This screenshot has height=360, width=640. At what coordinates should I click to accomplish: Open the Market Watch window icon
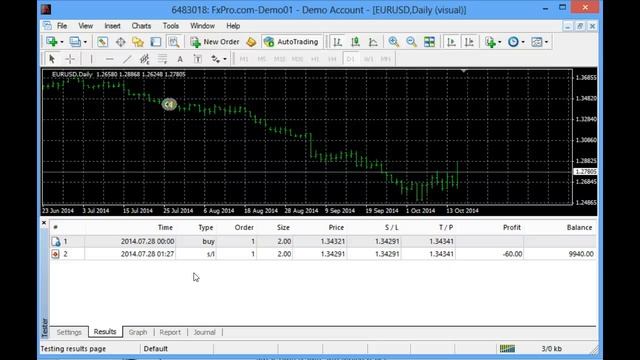(x=102, y=42)
